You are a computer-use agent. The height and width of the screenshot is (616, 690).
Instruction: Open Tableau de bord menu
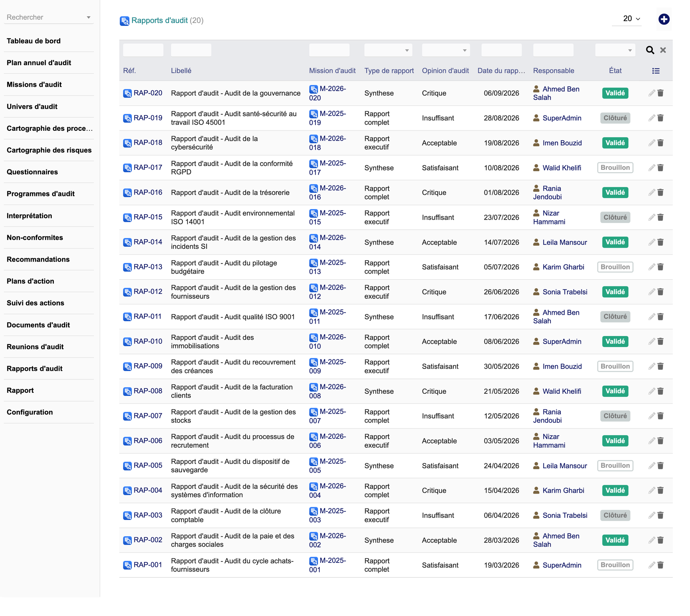(34, 41)
